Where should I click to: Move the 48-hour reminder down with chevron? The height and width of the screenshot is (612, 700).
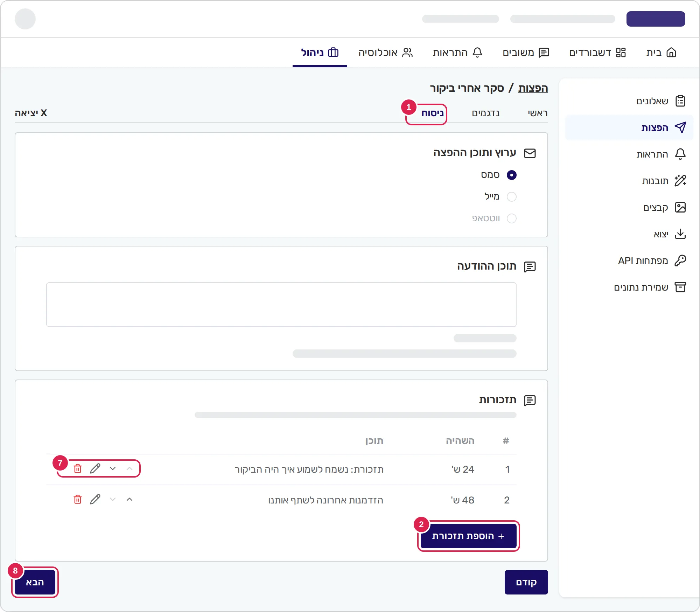[x=113, y=499]
